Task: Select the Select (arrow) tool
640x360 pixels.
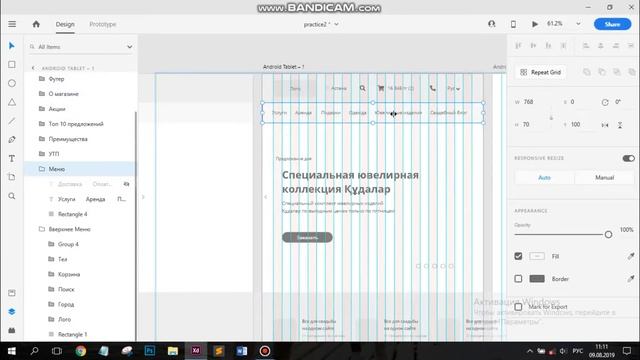Action: coord(12,46)
